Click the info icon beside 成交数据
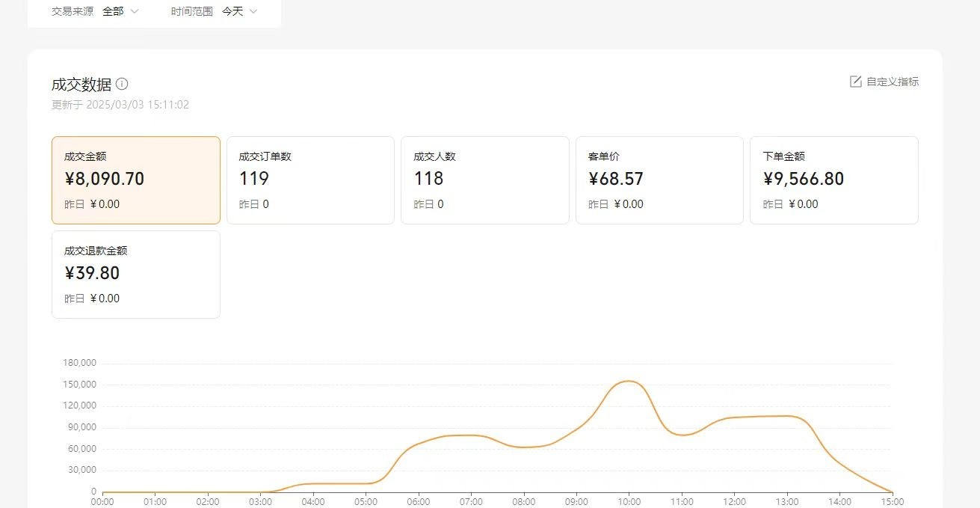 point(122,84)
